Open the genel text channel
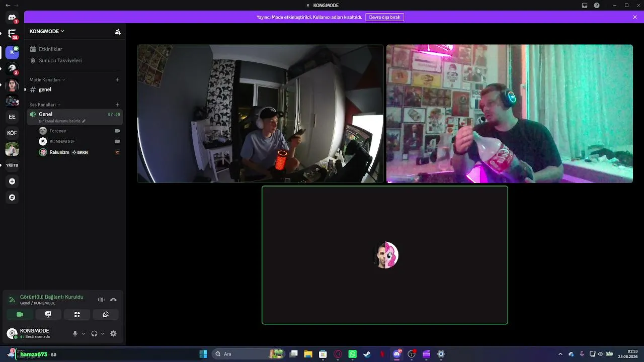This screenshot has width=644, height=362. pos(74,89)
